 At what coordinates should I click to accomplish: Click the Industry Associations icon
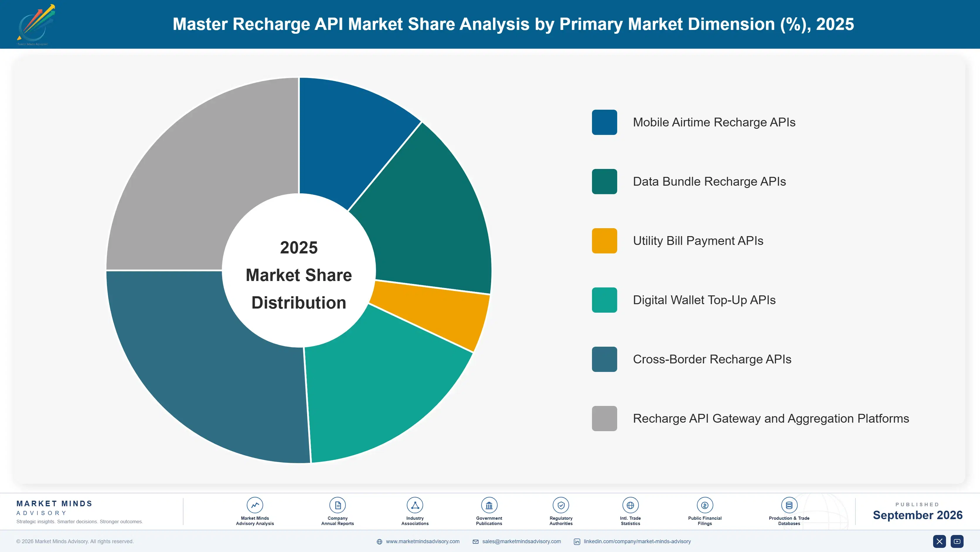[x=415, y=505]
